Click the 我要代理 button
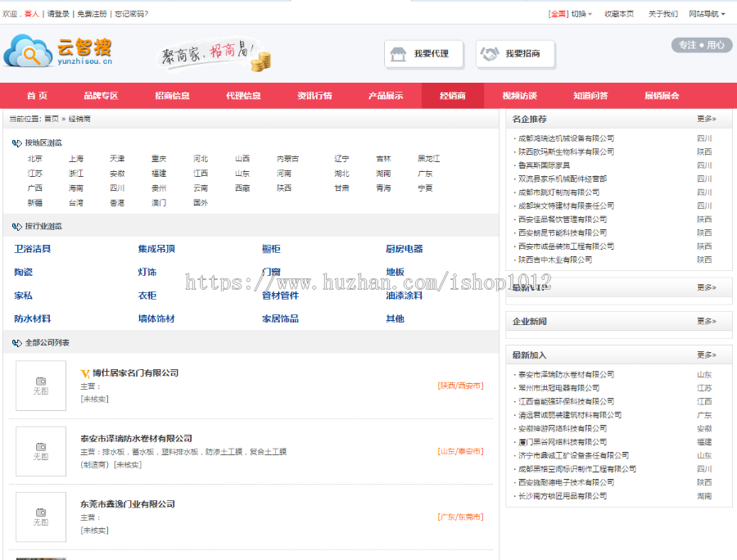The height and width of the screenshot is (560, 737). [x=424, y=54]
